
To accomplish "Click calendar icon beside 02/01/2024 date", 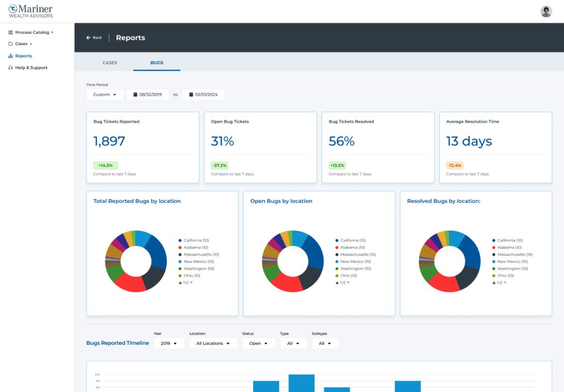I will pyautogui.click(x=191, y=95).
